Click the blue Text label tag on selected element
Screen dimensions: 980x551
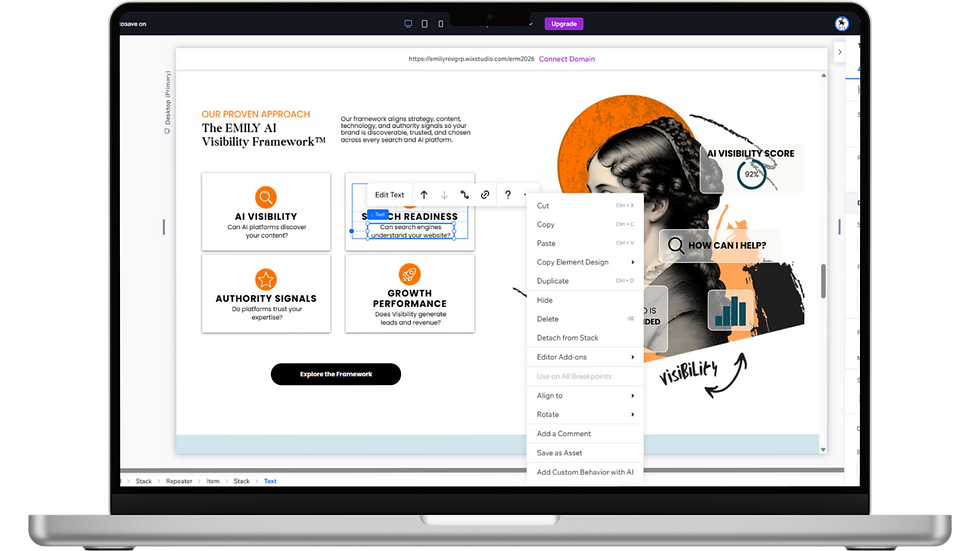tap(378, 214)
